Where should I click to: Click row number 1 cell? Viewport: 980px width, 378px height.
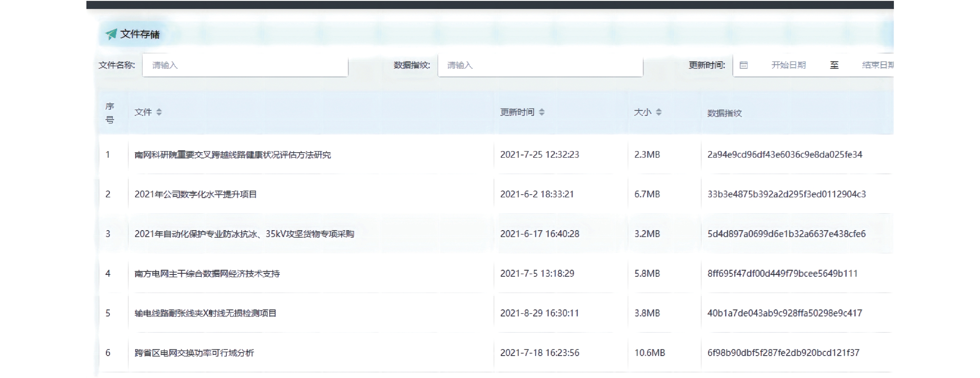108,154
